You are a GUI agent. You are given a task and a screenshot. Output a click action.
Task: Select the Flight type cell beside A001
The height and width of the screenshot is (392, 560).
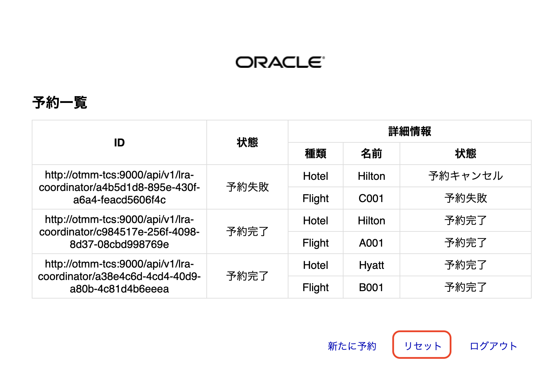pyautogui.click(x=315, y=243)
